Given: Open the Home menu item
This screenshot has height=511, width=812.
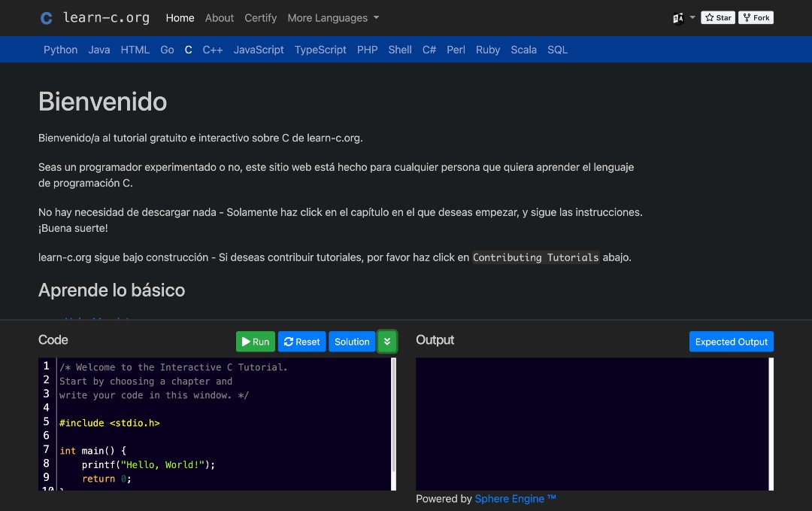Looking at the screenshot, I should [x=180, y=18].
